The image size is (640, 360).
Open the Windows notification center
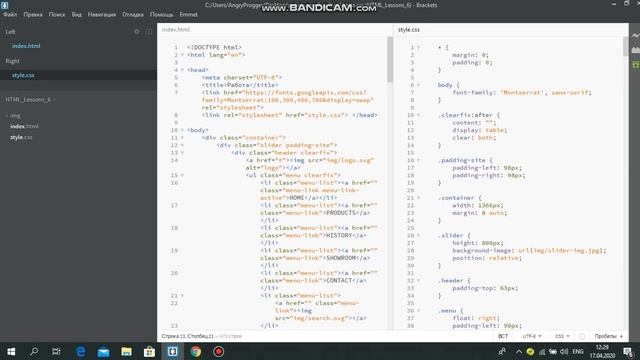[629, 351]
